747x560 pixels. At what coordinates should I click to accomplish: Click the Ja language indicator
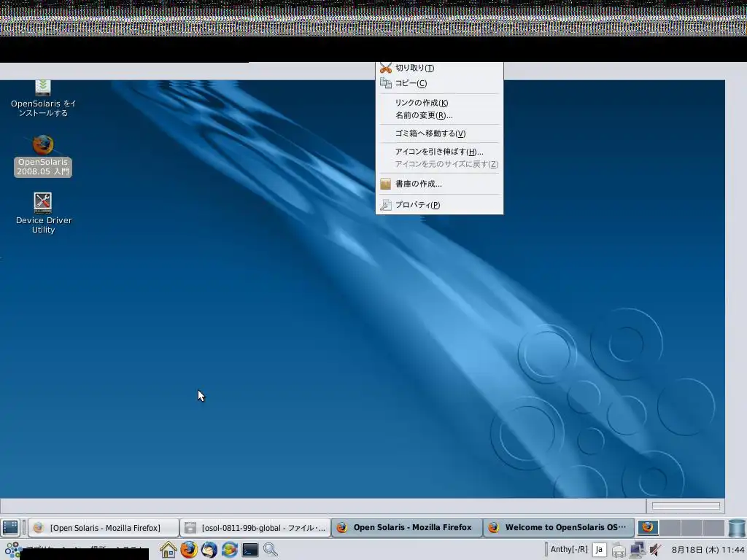[x=600, y=550]
